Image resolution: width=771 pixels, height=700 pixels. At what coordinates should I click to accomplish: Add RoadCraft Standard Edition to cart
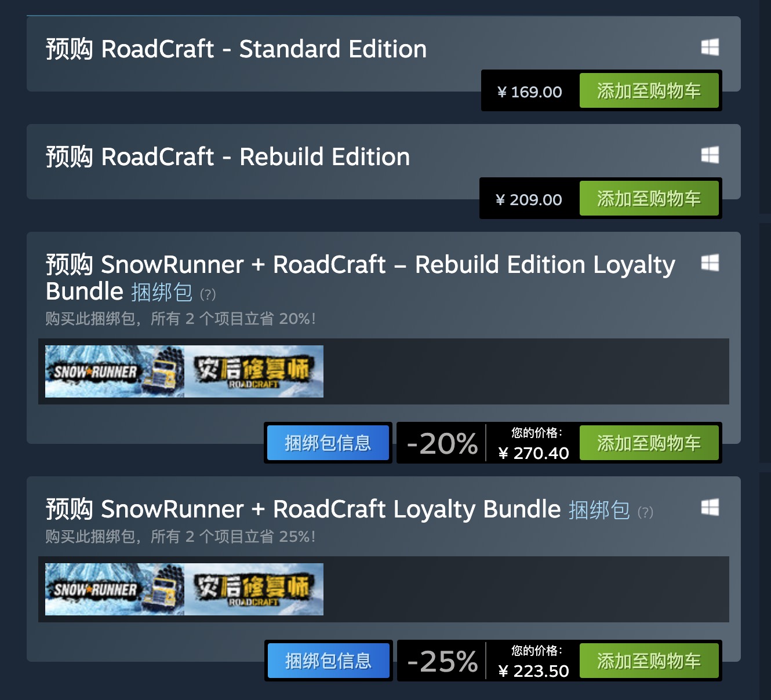tap(649, 91)
